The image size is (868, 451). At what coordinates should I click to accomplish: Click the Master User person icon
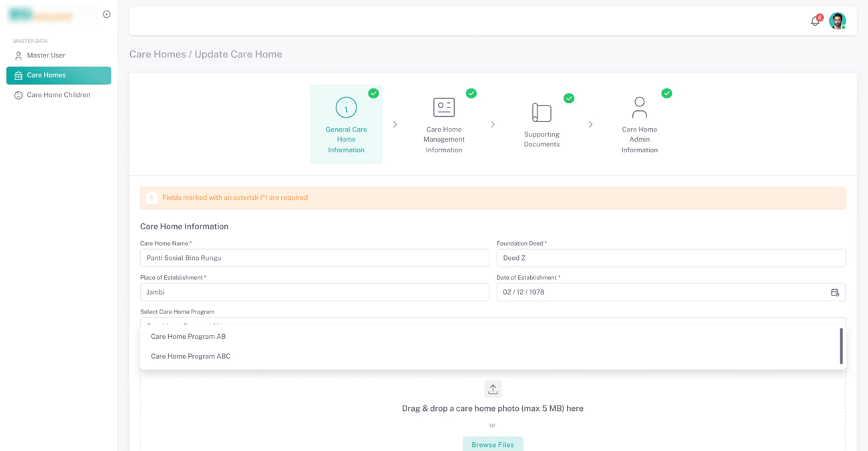[x=18, y=55]
